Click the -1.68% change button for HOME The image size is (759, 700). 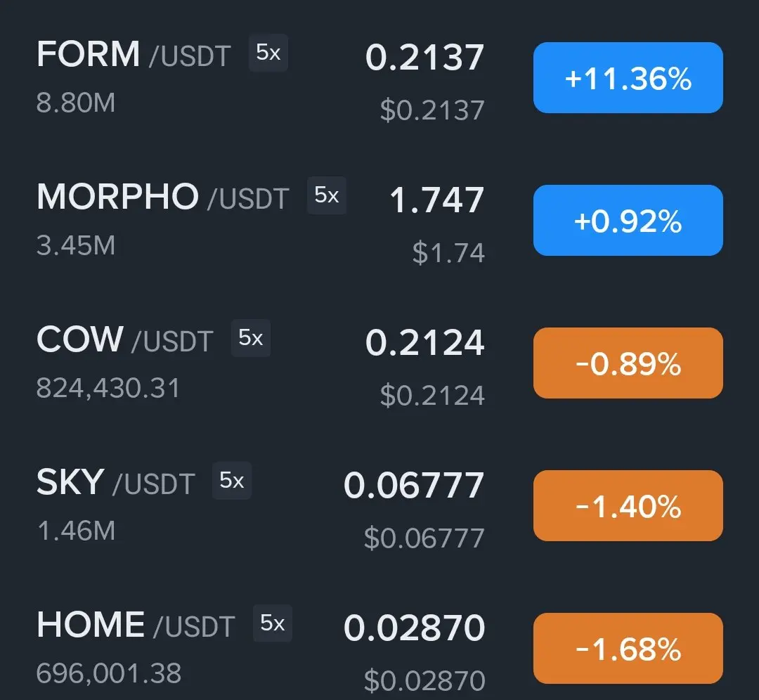pyautogui.click(x=628, y=648)
